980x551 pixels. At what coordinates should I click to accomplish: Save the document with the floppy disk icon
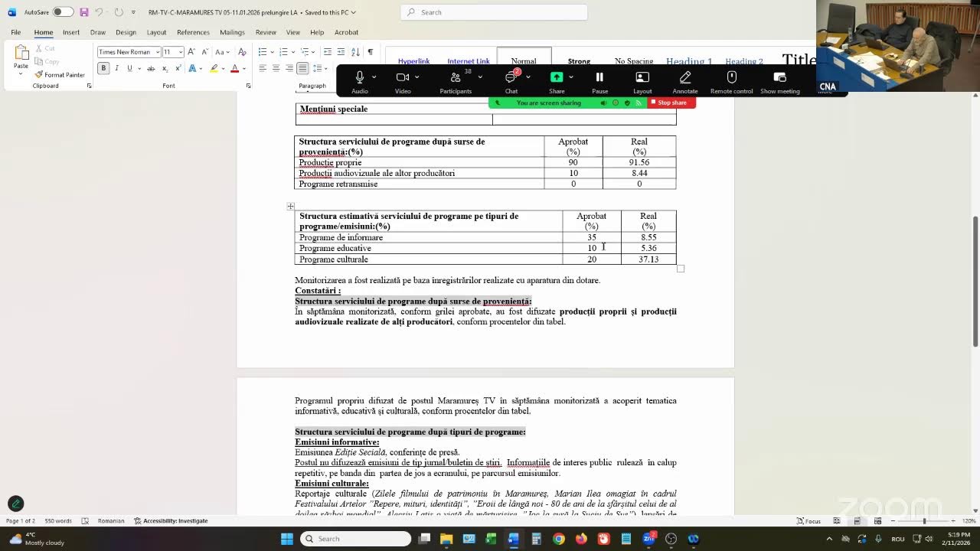tap(83, 12)
